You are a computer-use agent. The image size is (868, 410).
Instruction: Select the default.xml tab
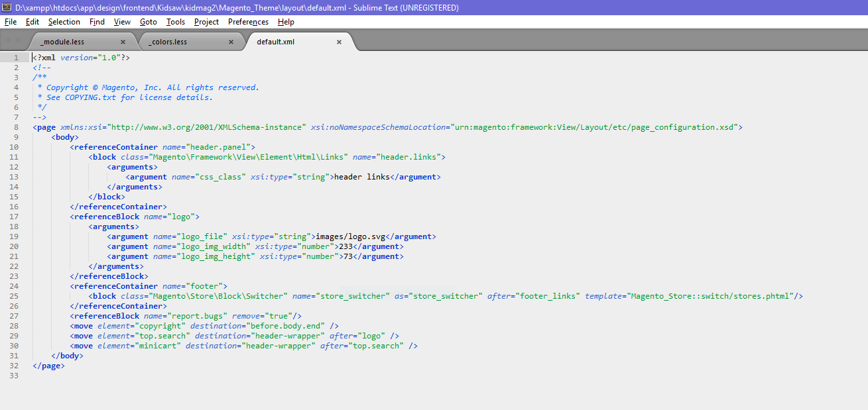pos(275,42)
